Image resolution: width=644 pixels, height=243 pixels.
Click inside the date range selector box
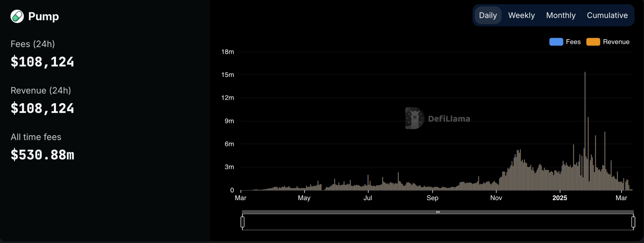pos(438,222)
